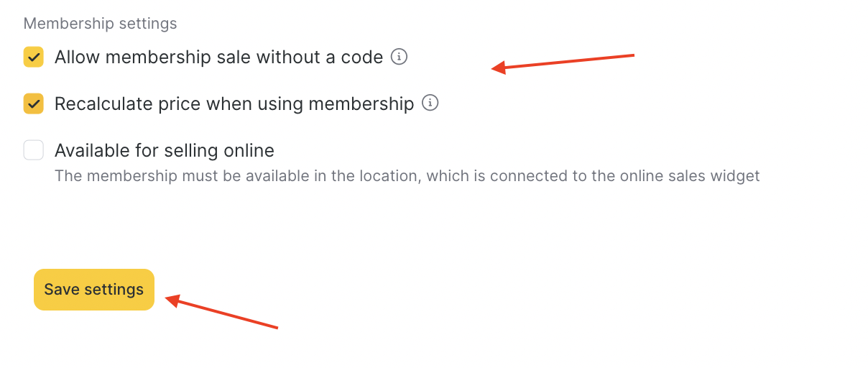
Task: Uncheck Allow membership sale without a code
Action: [x=34, y=57]
